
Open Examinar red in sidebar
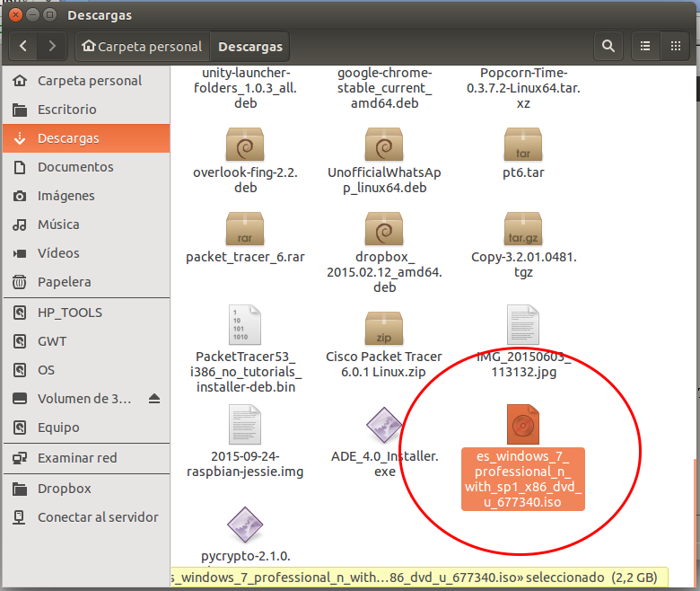click(x=86, y=458)
